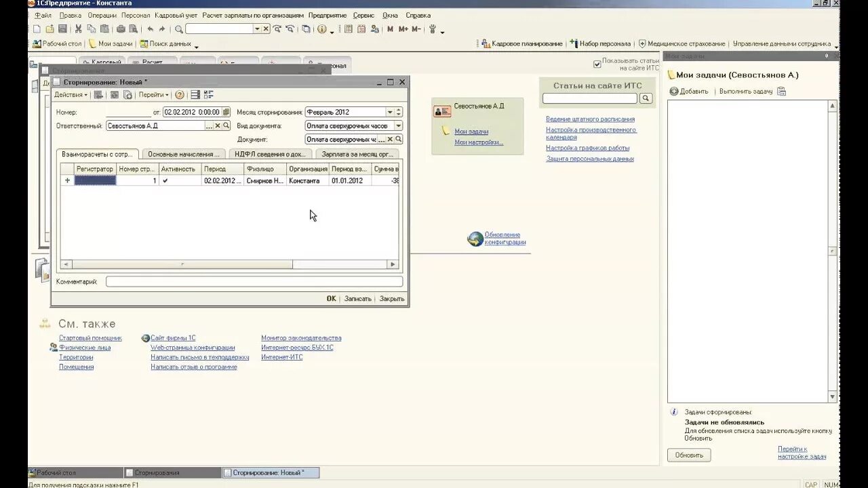The width and height of the screenshot is (868, 488).
Task: Switch to Основные начисления tab
Action: (x=184, y=154)
